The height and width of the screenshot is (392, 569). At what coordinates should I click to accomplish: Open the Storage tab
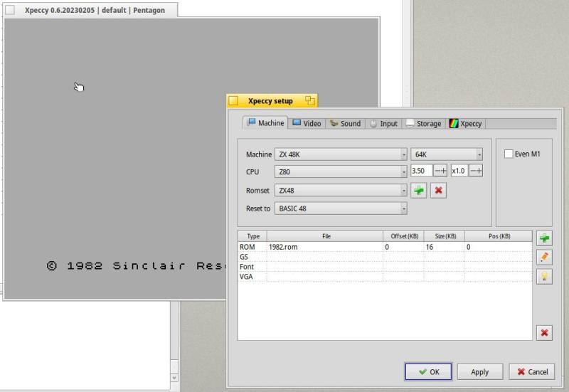tap(423, 123)
